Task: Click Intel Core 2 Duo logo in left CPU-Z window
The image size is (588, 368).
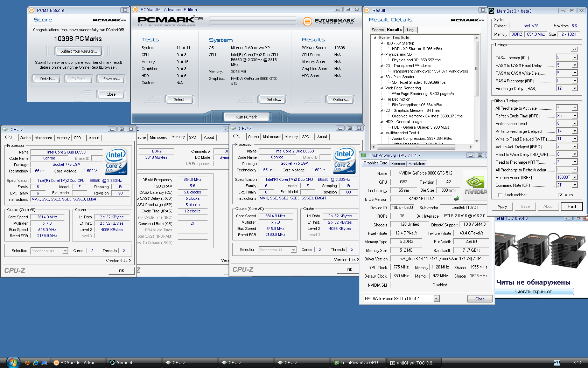Action: coord(116,161)
